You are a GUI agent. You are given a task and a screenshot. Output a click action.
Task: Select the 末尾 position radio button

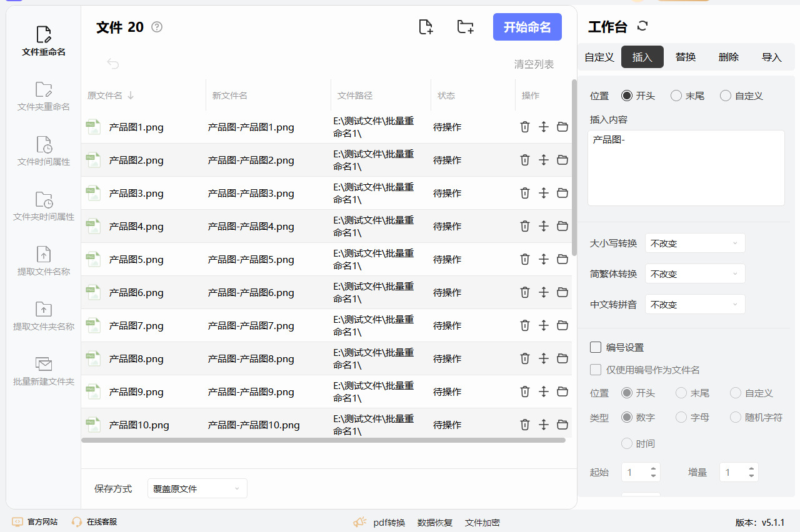pyautogui.click(x=676, y=96)
